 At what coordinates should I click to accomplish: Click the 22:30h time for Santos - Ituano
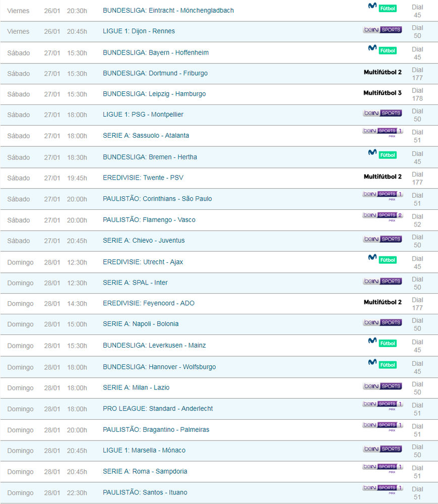[77, 493]
